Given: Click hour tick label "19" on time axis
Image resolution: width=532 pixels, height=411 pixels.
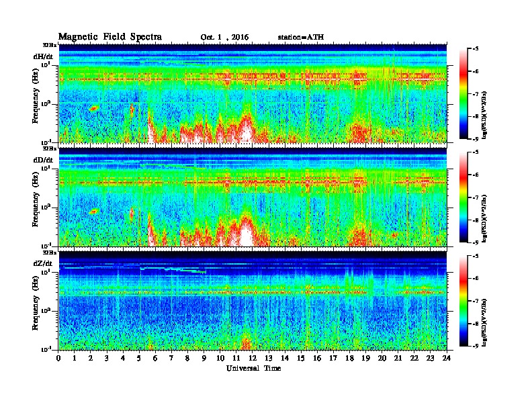Looking at the screenshot, I should pyautogui.click(x=365, y=359).
